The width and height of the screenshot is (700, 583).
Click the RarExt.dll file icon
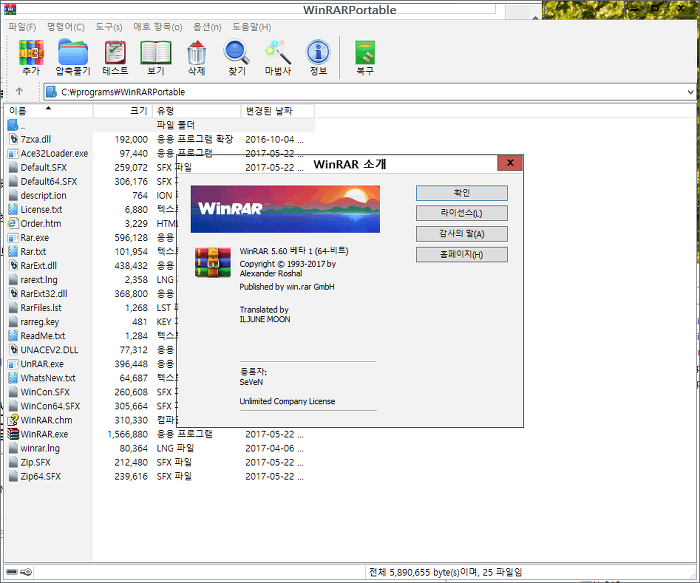tap(13, 266)
